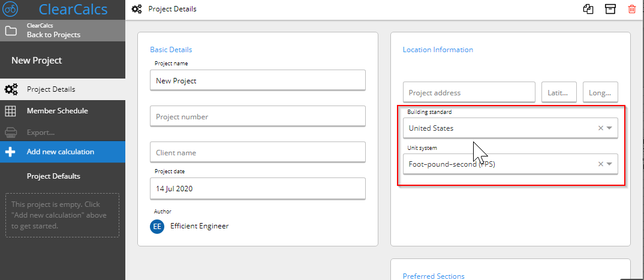Viewport: 644px width, 280px height.
Task: Open the Member Schedule page
Action: pyautogui.click(x=62, y=111)
